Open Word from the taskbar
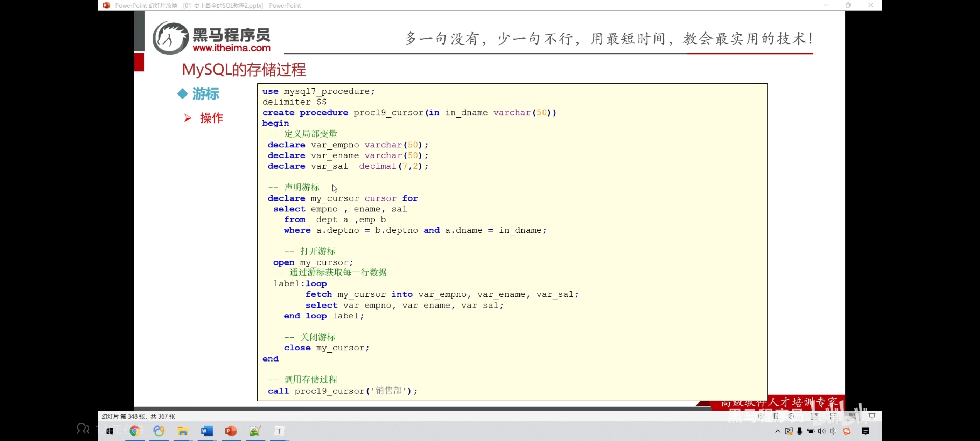 207,431
